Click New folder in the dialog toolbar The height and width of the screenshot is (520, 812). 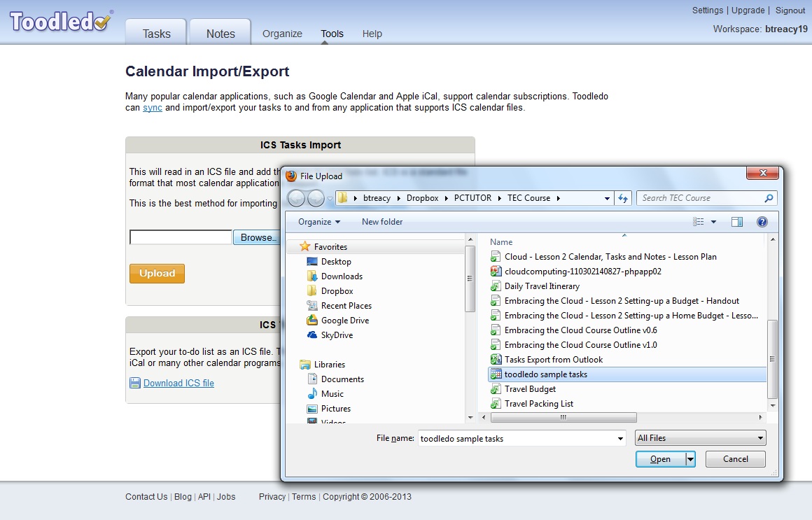(x=382, y=222)
